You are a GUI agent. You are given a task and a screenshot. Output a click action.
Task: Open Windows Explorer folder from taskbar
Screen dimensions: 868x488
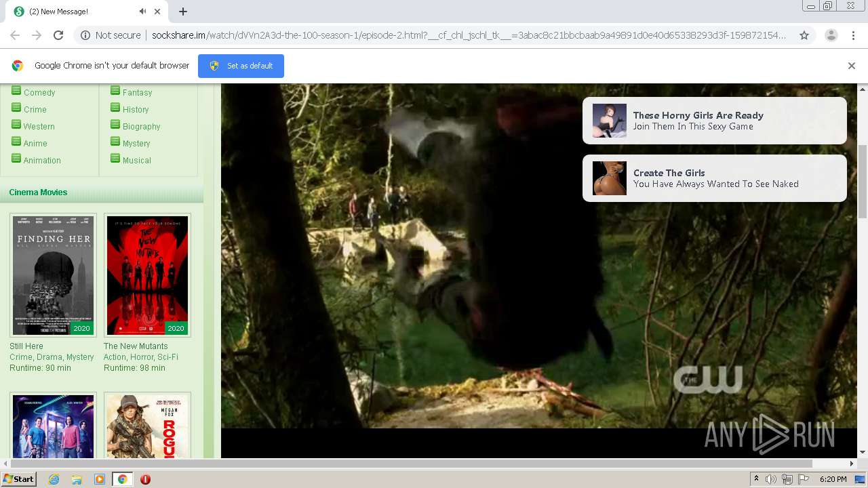(x=77, y=479)
